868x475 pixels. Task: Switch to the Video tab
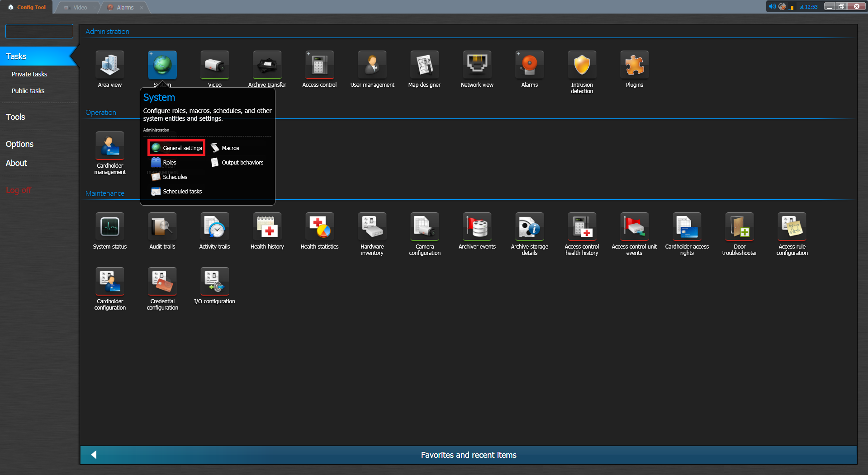click(80, 8)
